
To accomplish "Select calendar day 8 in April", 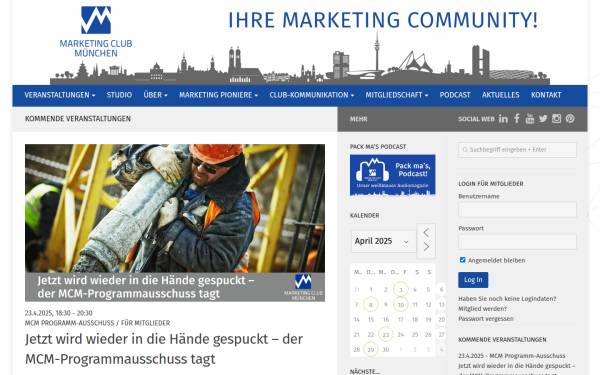I will (x=370, y=305).
